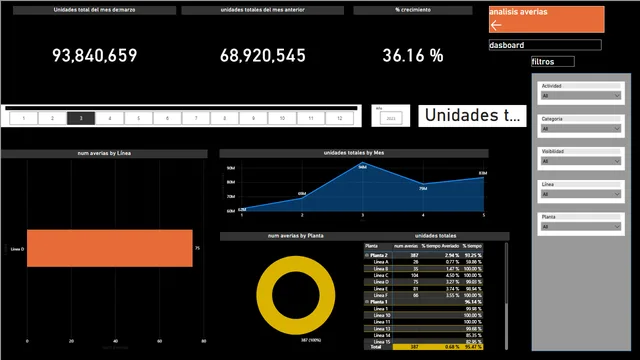Select month 7 in the month slicer
Image resolution: width=640 pixels, height=360 pixels.
coord(196,118)
